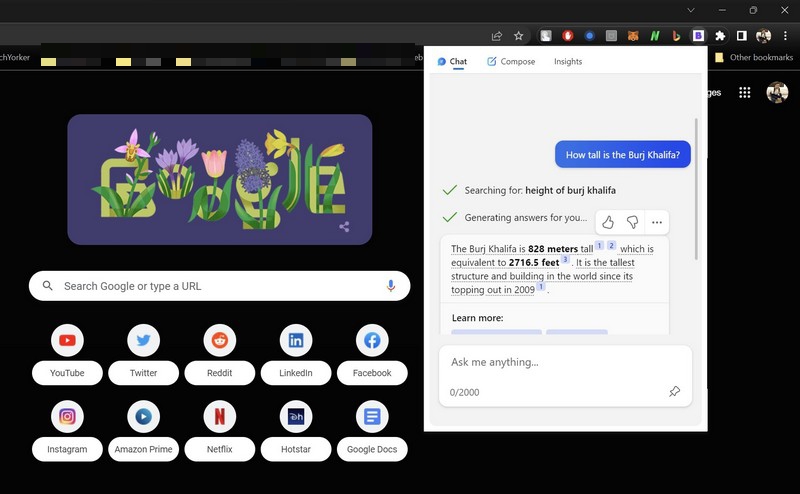Screen dimensions: 800x494
Task: Bookmark this tab with the star icon
Action: pyautogui.click(x=519, y=36)
